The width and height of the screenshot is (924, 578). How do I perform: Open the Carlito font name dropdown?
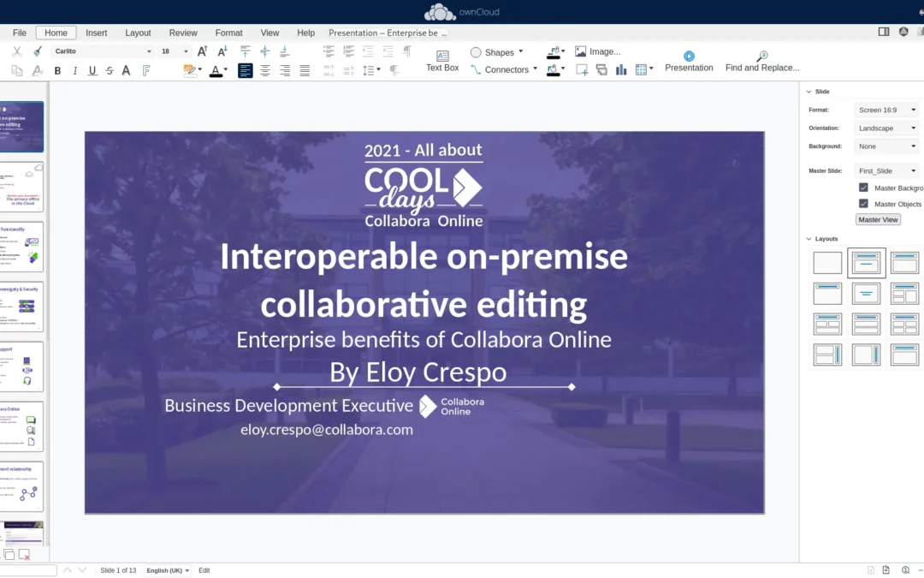coord(149,51)
